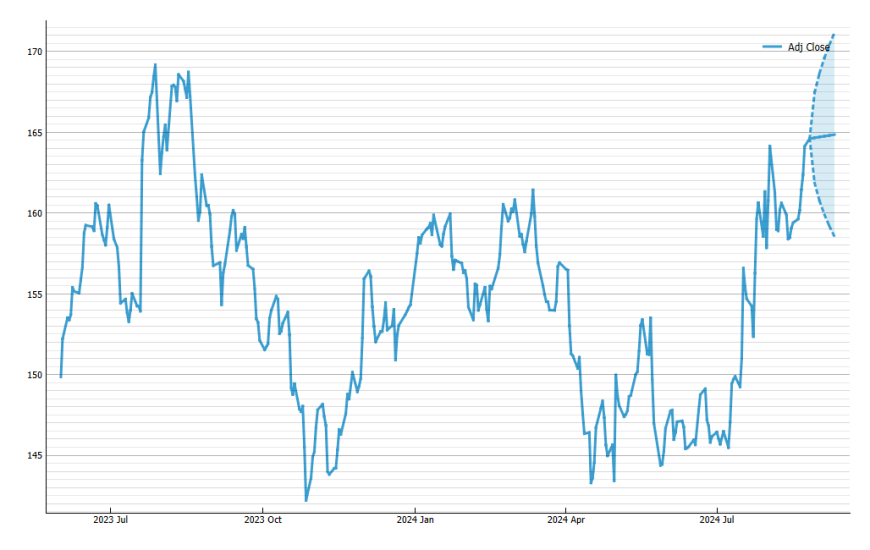
Task: Click the 150 y-axis label
Action: click(34, 375)
